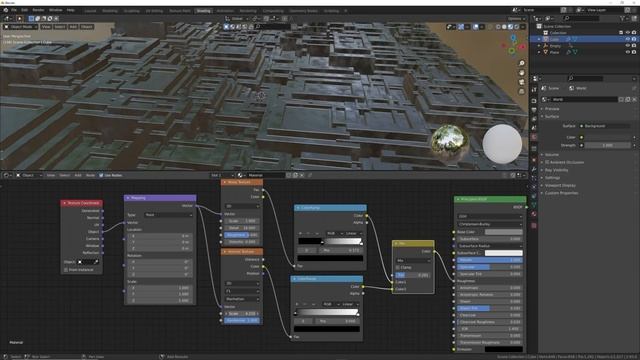Viewport: 640px width, 360px height.
Task: Click the navigation gizmo green Y axis
Action: 511,51
